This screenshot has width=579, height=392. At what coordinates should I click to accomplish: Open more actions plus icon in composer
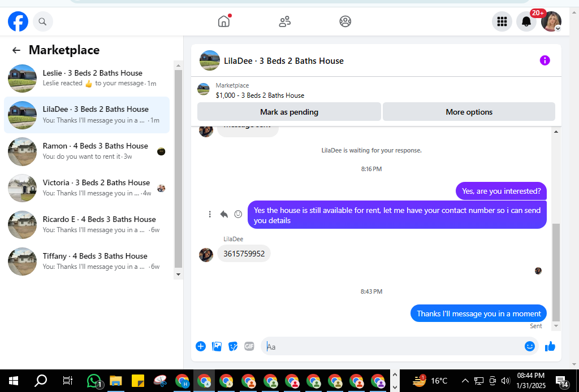coord(201,346)
